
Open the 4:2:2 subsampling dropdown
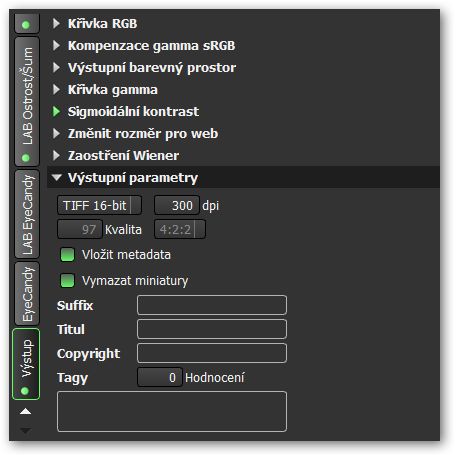click(180, 229)
